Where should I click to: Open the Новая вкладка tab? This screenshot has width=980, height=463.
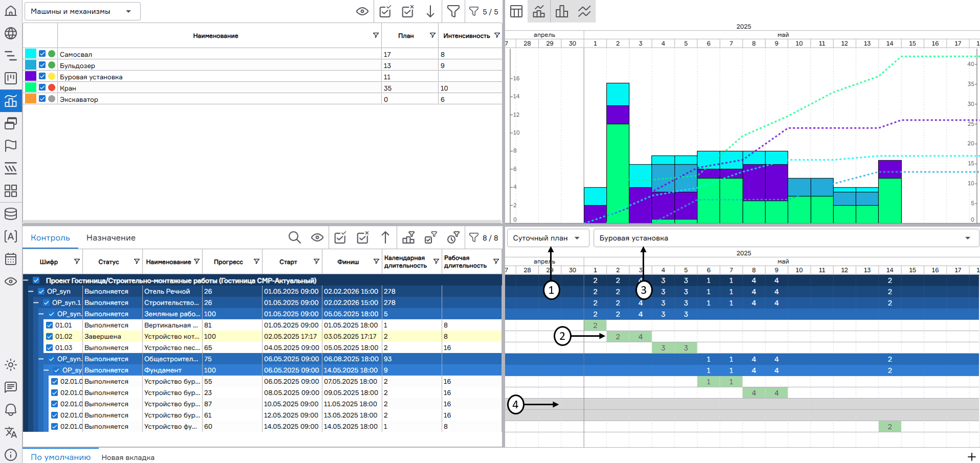point(128,457)
